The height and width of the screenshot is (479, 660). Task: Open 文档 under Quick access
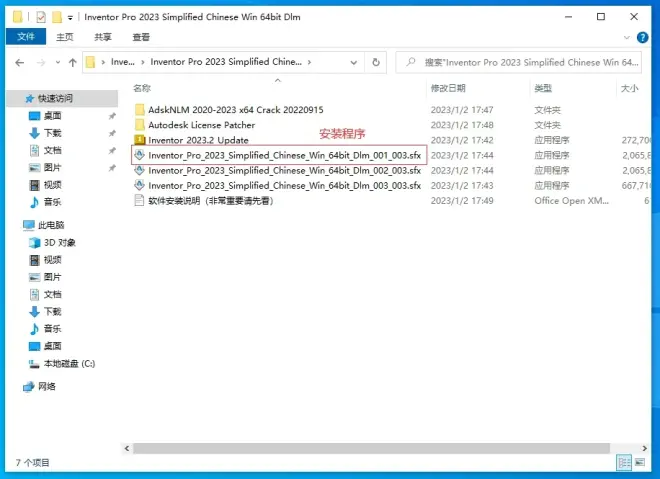click(52, 150)
